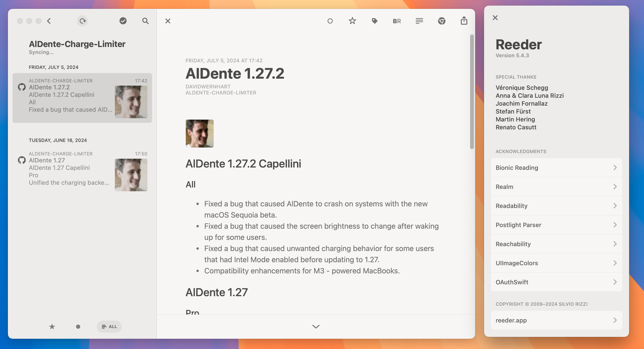Click the tag icon in toolbar
Screen dimensions: 644x349
pos(374,21)
